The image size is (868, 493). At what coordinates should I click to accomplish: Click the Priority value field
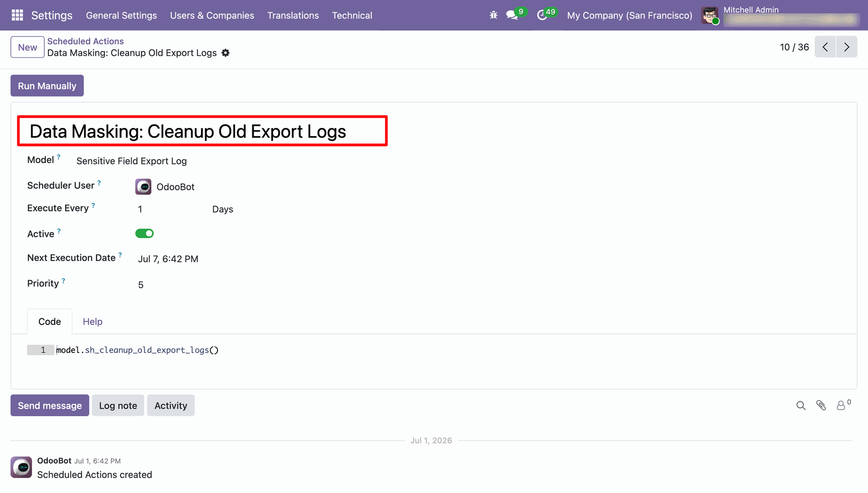[141, 285]
